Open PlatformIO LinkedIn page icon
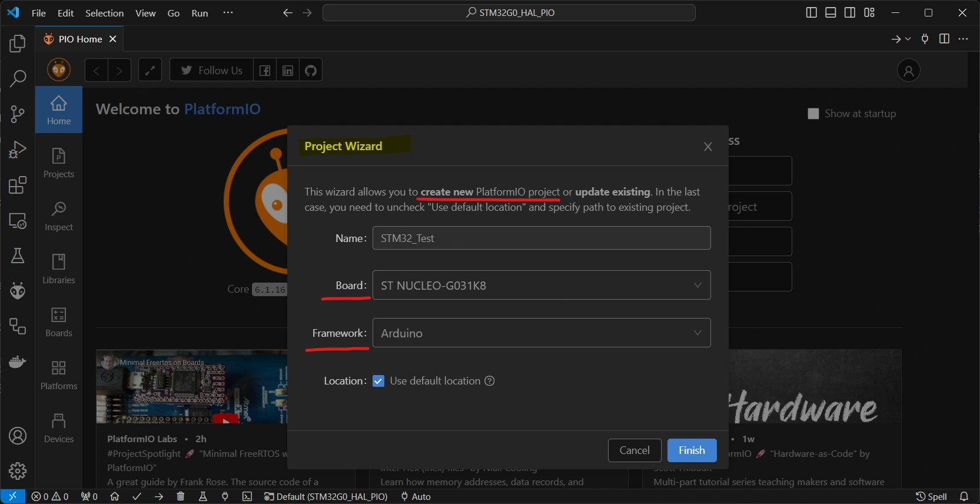The height and width of the screenshot is (504, 980). [x=288, y=70]
